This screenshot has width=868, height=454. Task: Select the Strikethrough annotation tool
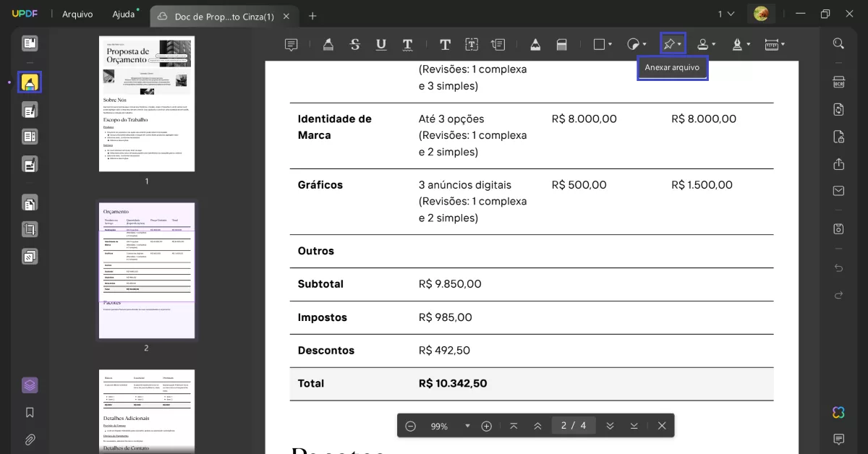tap(354, 44)
